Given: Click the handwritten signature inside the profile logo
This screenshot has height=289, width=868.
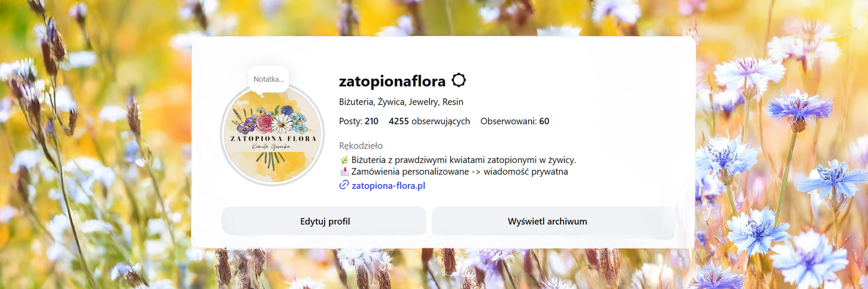Looking at the screenshot, I should coord(271,146).
